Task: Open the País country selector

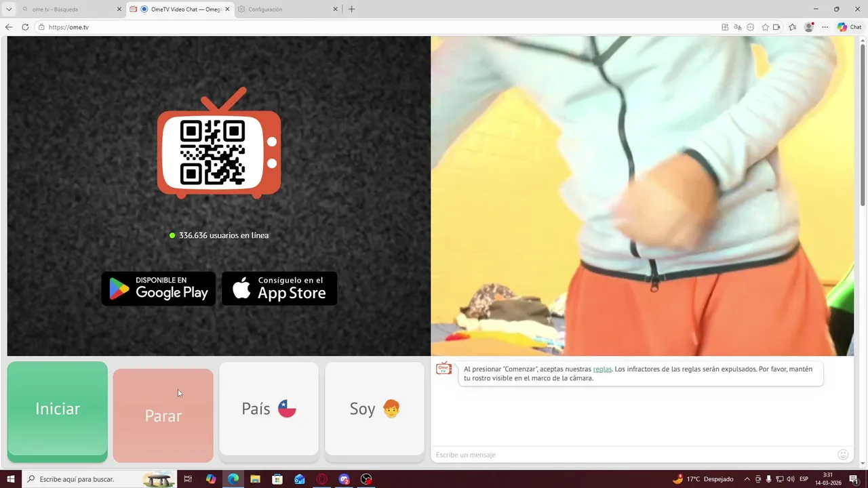Action: tap(269, 409)
